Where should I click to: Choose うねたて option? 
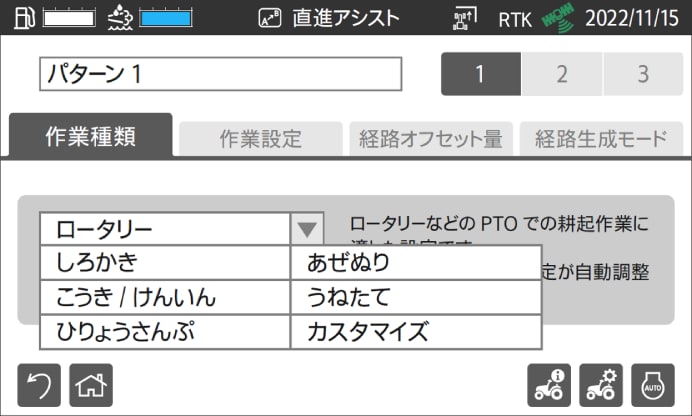[x=416, y=297]
